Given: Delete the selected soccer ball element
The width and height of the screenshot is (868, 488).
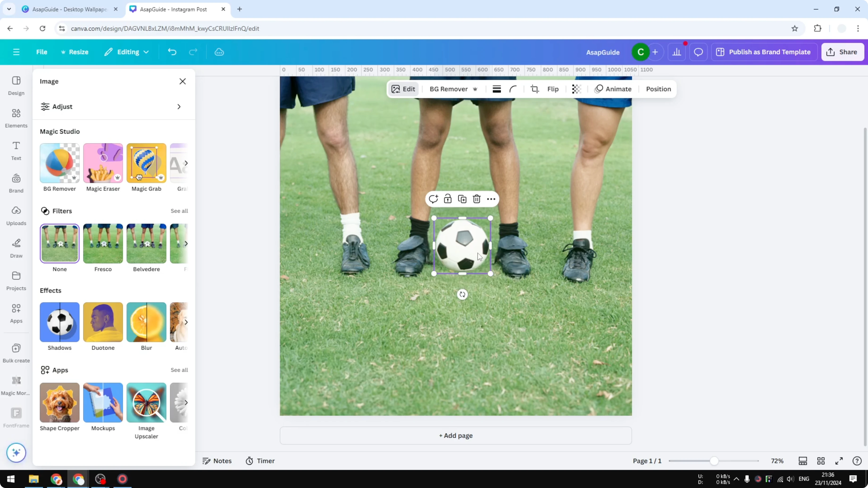Looking at the screenshot, I should (x=476, y=199).
